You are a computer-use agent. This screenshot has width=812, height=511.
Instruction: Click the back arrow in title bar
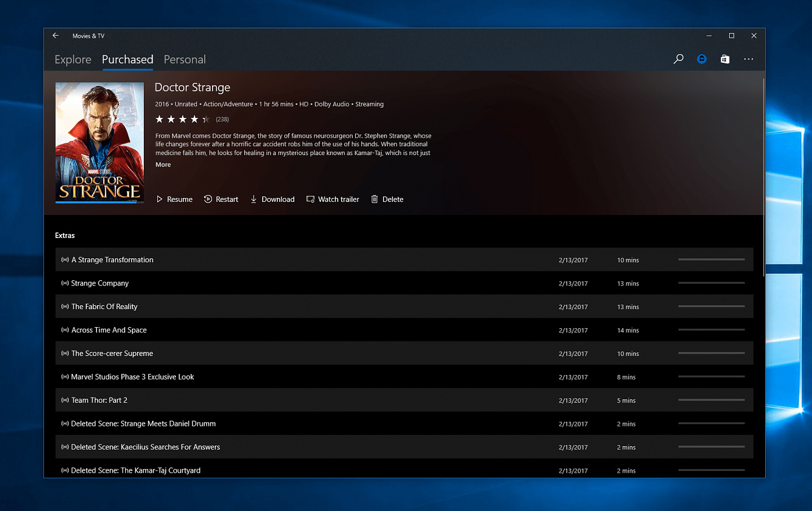point(55,36)
